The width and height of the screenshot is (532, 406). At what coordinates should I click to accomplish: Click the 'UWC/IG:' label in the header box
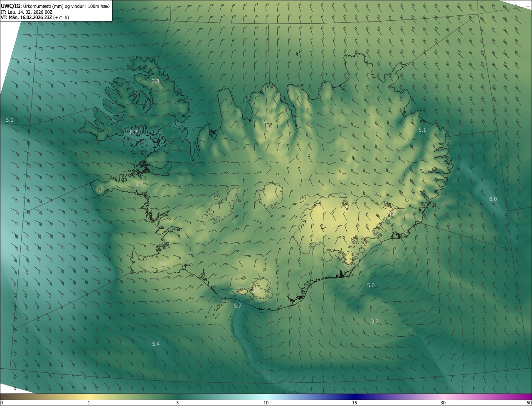12,6
